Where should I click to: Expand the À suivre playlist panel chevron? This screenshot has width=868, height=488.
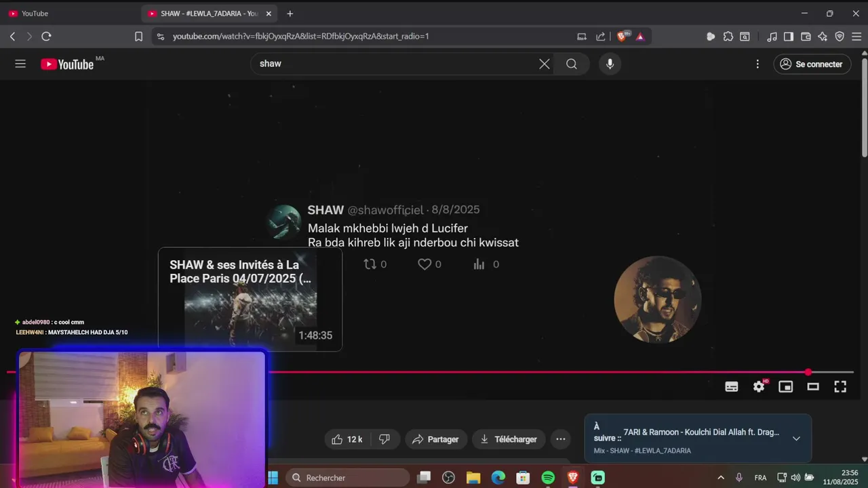(796, 439)
